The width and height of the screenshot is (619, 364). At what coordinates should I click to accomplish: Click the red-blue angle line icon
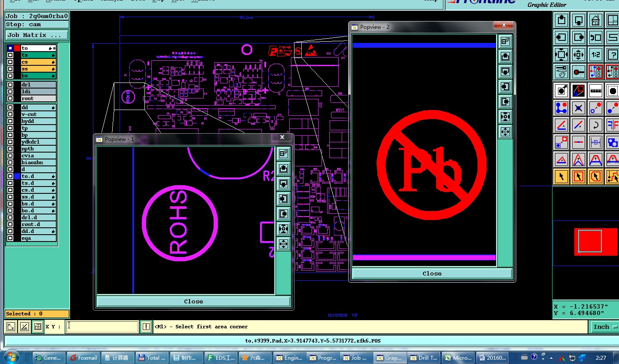(561, 125)
